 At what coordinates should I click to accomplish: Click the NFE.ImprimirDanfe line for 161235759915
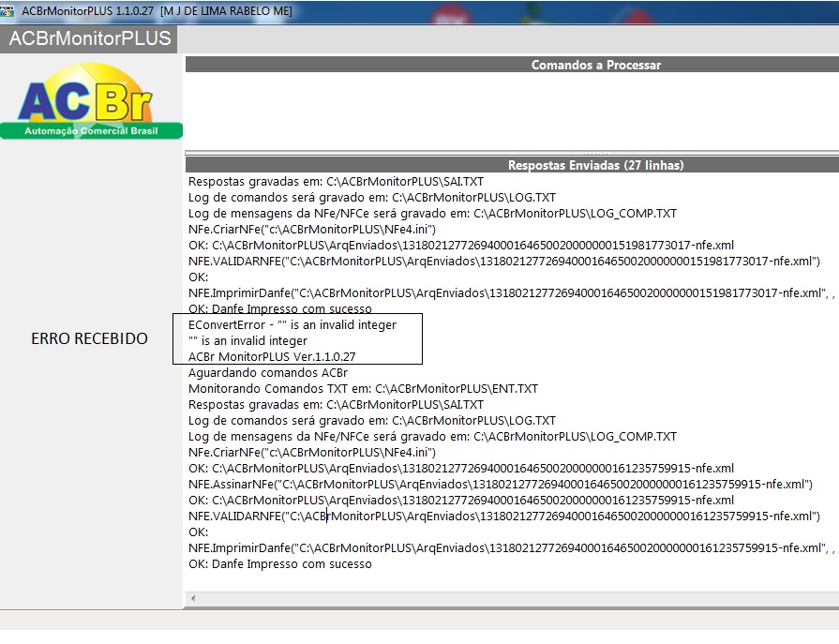coord(511,547)
